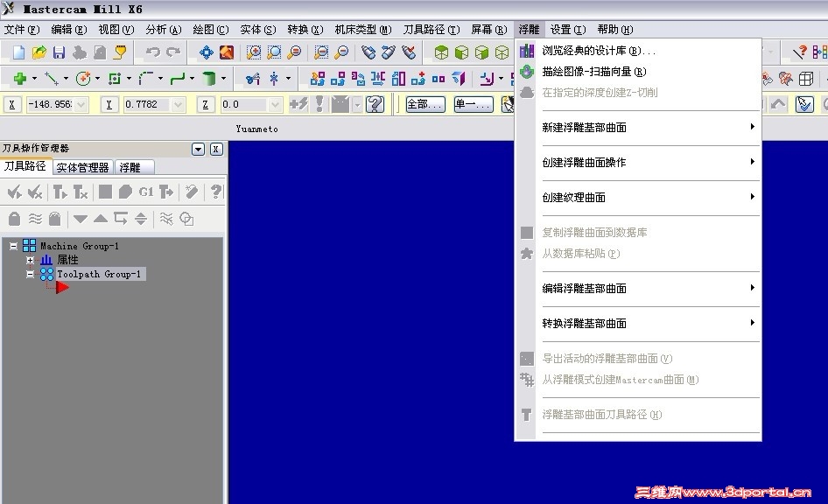
Task: Click the blue Fit/Pan arrows icon
Action: [207, 52]
